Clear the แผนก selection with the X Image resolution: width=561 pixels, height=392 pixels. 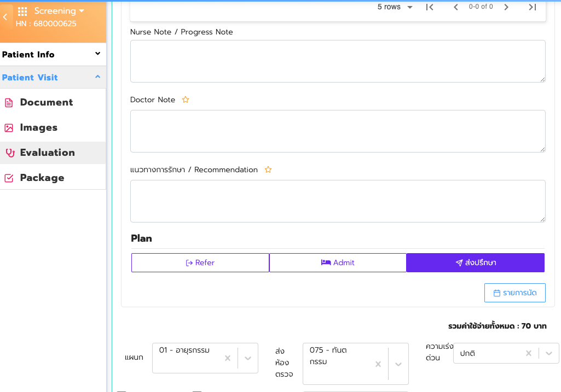[228, 358]
